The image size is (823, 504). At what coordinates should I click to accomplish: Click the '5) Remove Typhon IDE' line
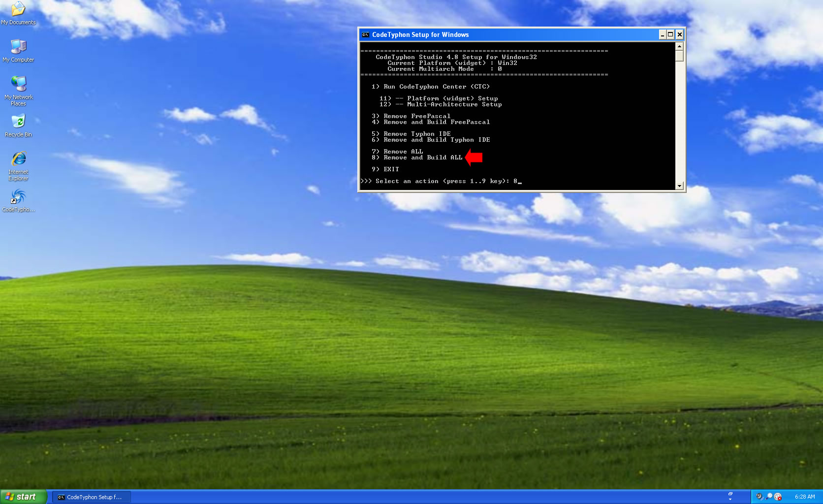click(411, 134)
